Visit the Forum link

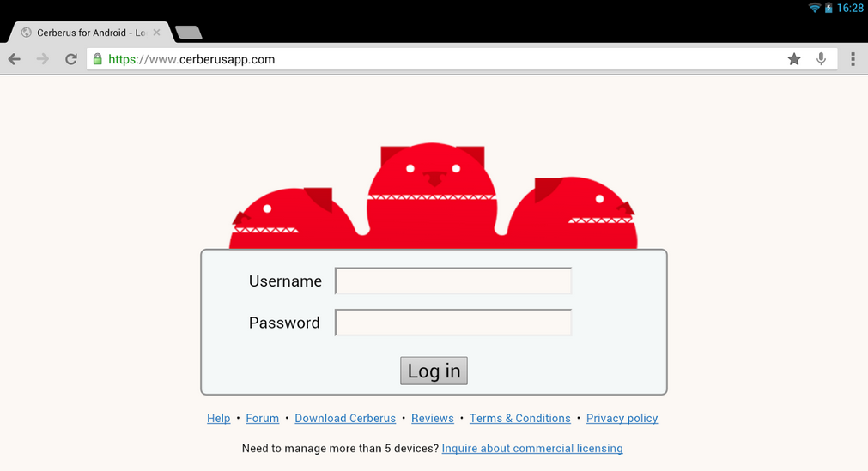coord(263,419)
